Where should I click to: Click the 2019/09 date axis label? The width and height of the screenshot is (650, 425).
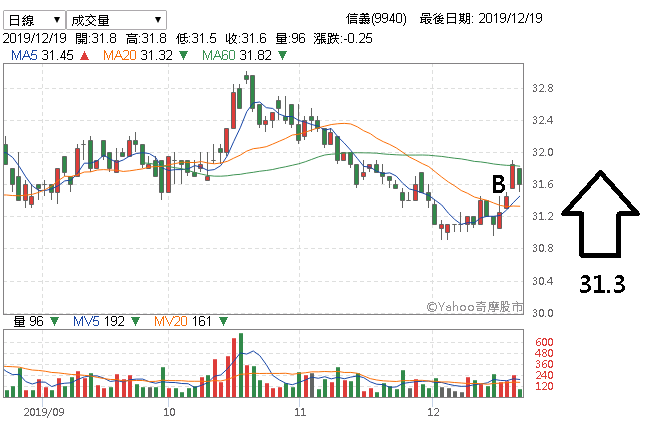[44, 412]
